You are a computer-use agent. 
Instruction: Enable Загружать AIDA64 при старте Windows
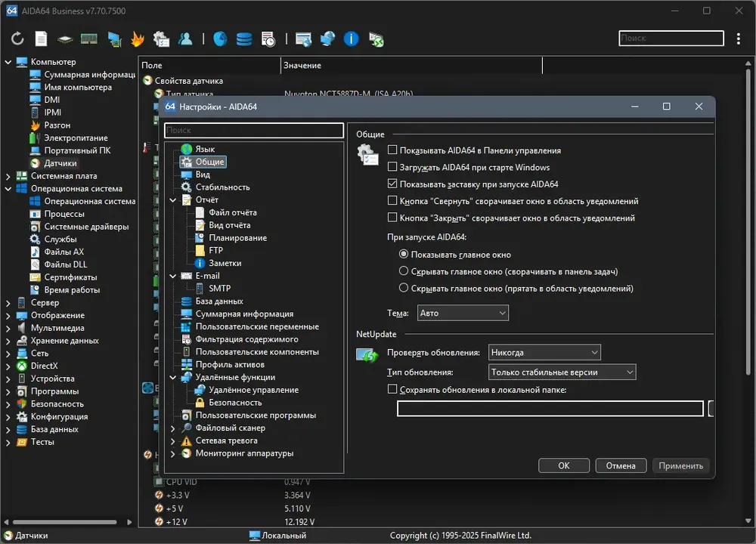(x=392, y=167)
